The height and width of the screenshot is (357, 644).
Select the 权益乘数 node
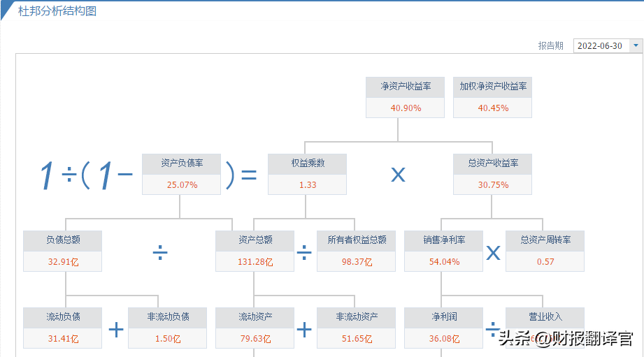point(308,174)
